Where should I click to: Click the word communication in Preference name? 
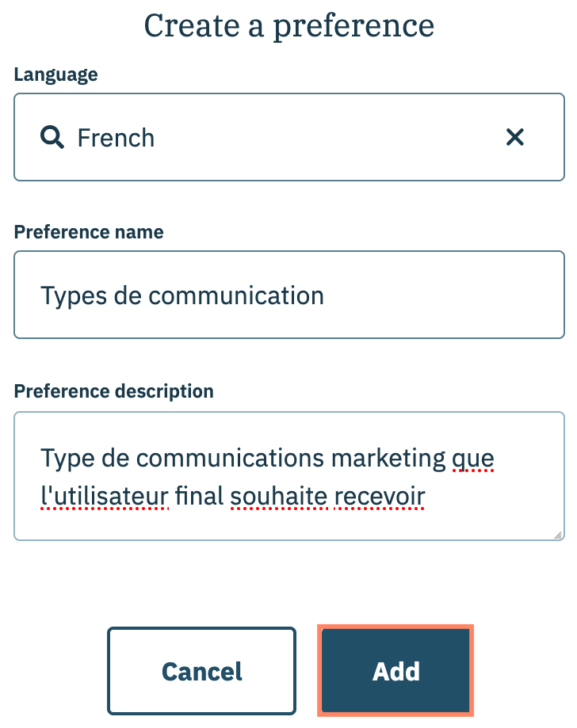pyautogui.click(x=236, y=295)
